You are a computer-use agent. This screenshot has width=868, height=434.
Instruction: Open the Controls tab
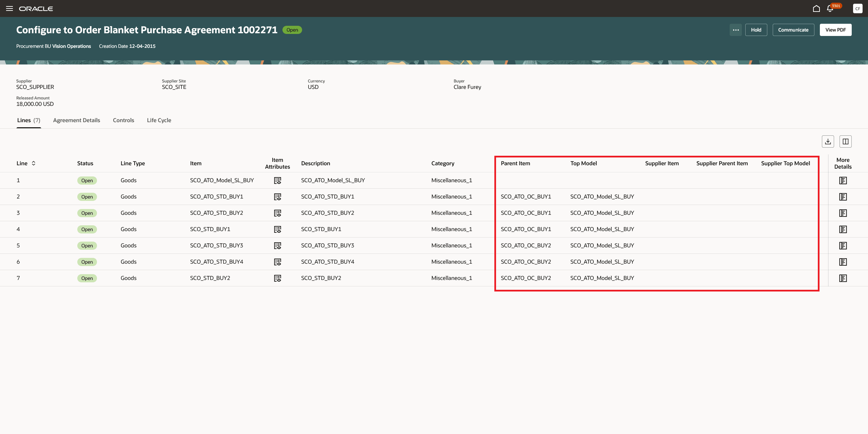pyautogui.click(x=123, y=120)
